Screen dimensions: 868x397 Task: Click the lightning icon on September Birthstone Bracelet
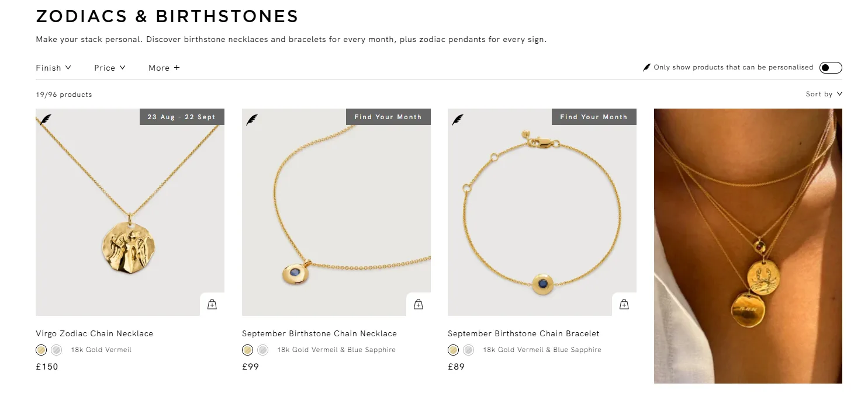(x=458, y=120)
